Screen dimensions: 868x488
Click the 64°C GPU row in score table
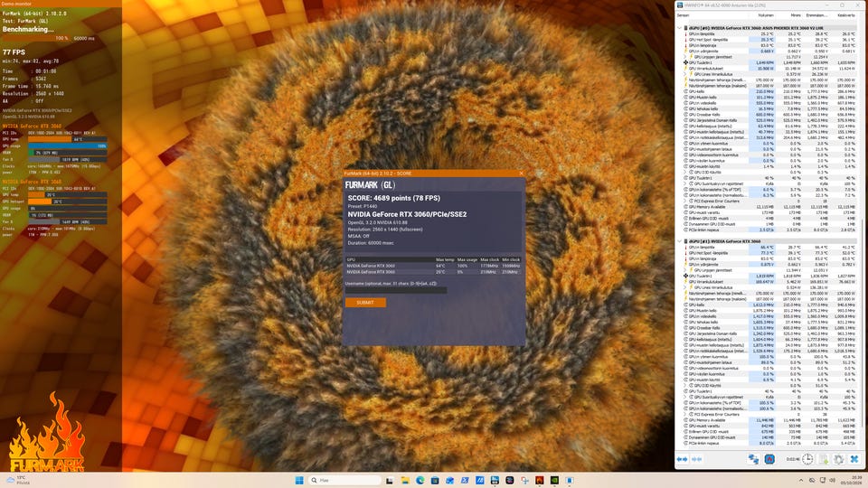[x=433, y=266]
